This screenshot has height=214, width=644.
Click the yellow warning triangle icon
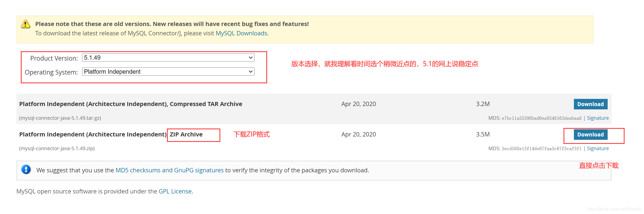tap(25, 24)
